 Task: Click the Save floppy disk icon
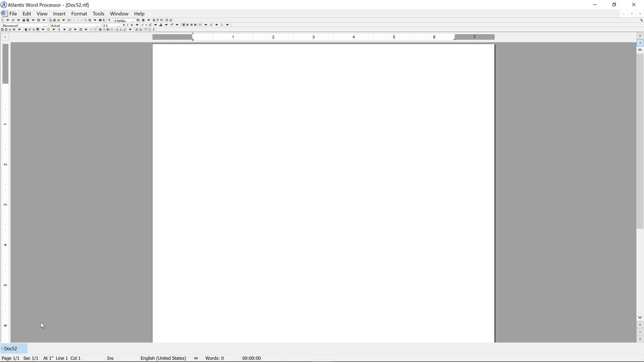click(24, 20)
